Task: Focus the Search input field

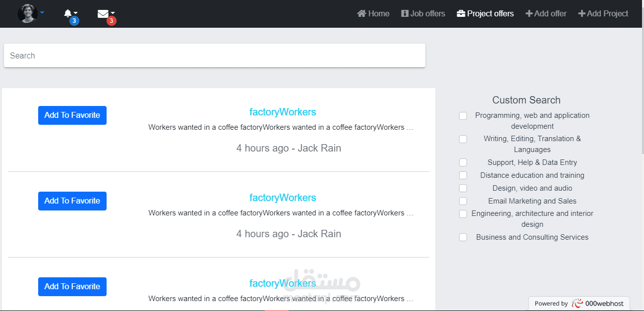Action: 214,55
